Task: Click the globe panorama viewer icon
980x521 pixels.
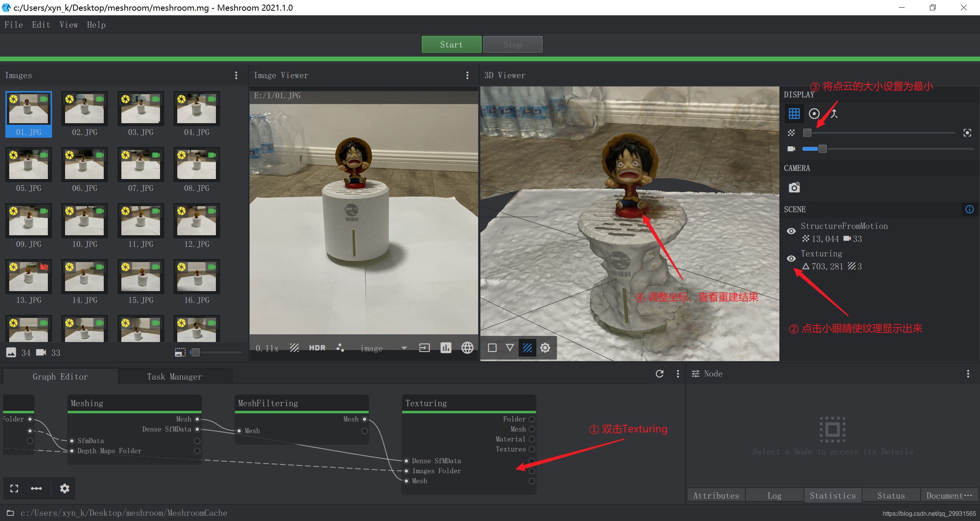Action: point(467,348)
